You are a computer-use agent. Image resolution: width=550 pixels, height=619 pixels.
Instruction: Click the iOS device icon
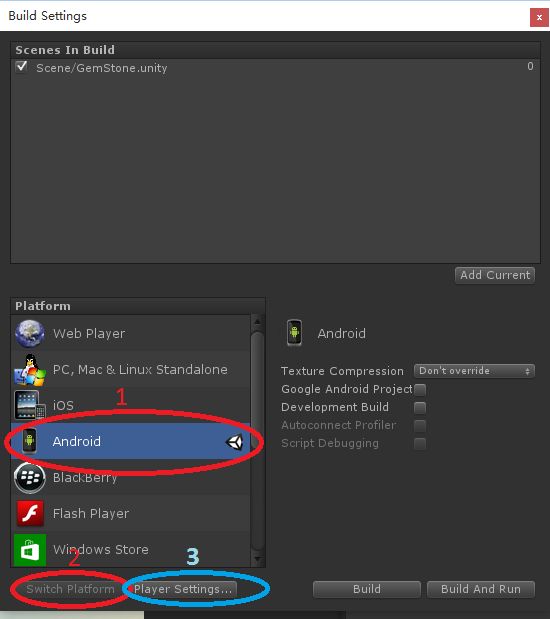pyautogui.click(x=30, y=405)
